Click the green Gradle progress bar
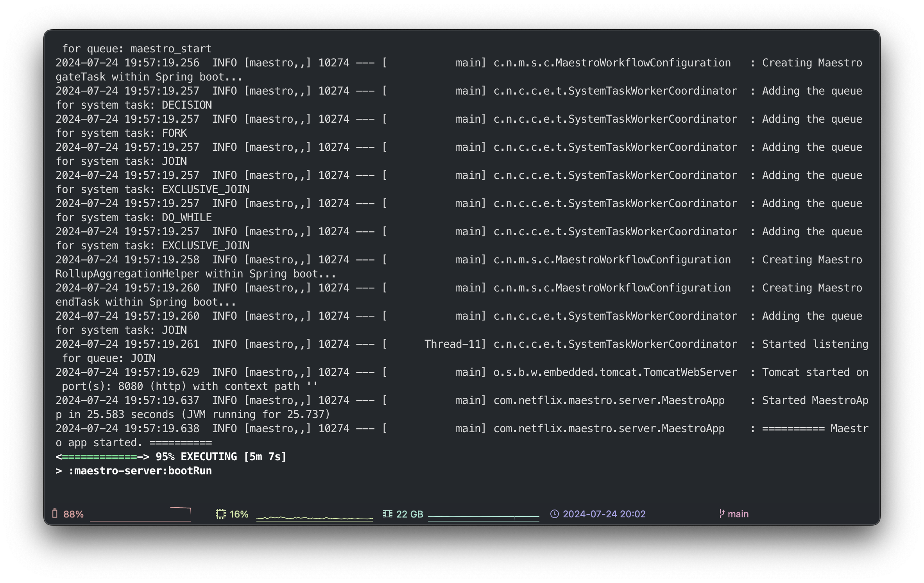 [99, 457]
